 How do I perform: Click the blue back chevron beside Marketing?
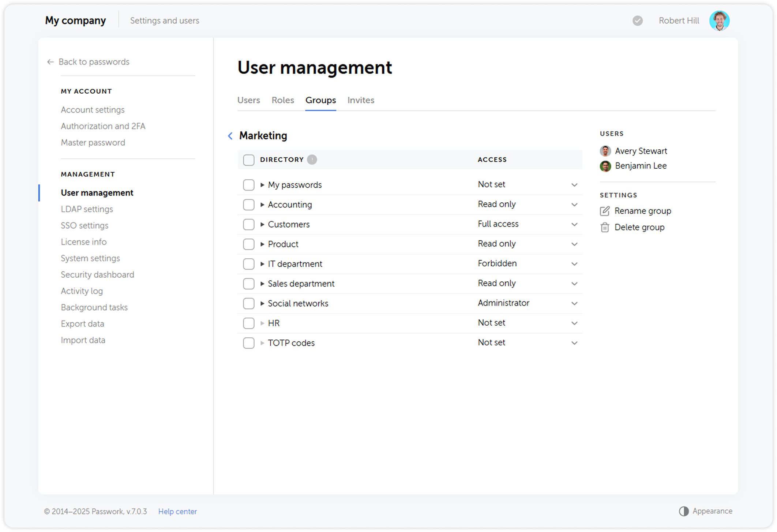point(230,136)
